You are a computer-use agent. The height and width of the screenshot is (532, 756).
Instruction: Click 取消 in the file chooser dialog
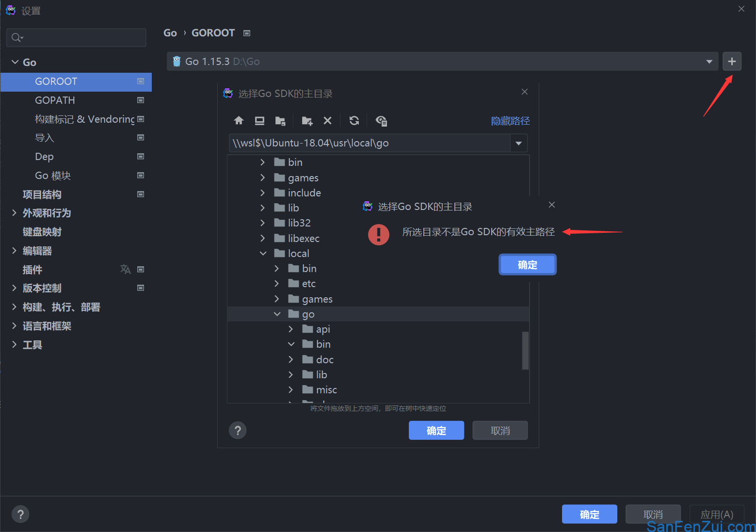coord(500,431)
